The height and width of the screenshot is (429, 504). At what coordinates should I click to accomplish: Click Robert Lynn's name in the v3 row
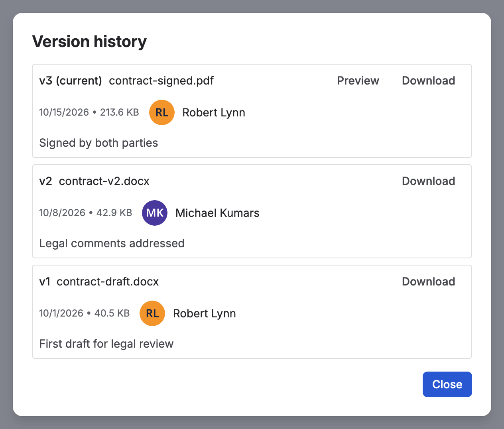(214, 113)
